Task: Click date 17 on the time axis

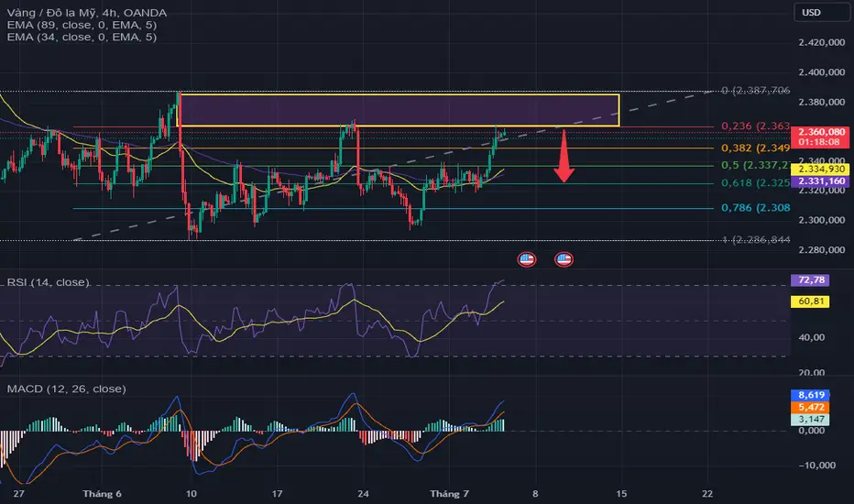Action: 278,494
